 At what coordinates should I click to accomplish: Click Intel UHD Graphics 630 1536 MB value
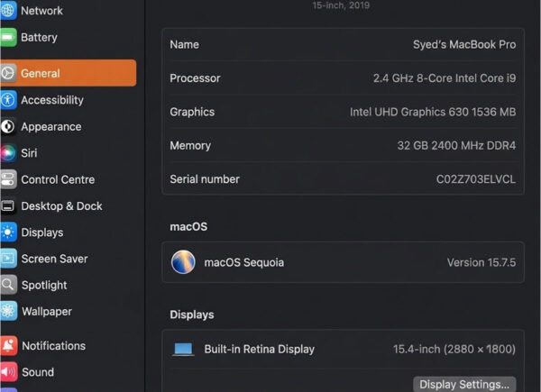433,112
